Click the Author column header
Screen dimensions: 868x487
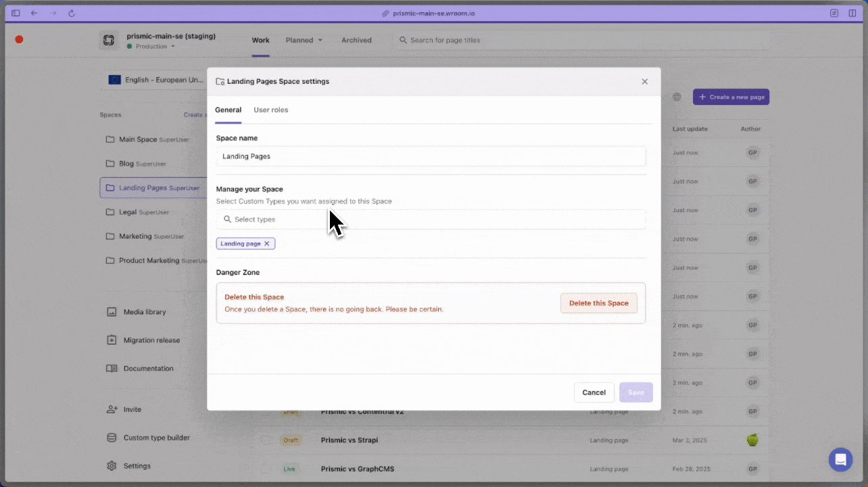[750, 129]
